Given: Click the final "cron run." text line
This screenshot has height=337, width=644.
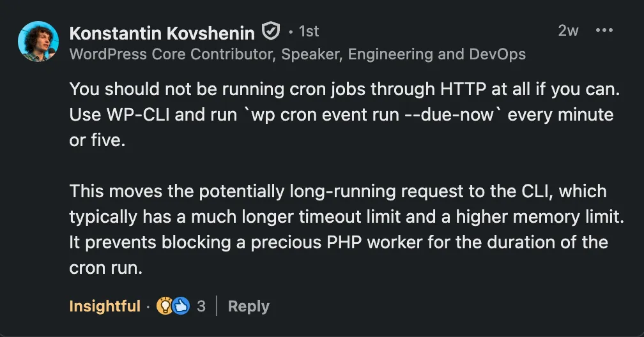Looking at the screenshot, I should 105,267.
